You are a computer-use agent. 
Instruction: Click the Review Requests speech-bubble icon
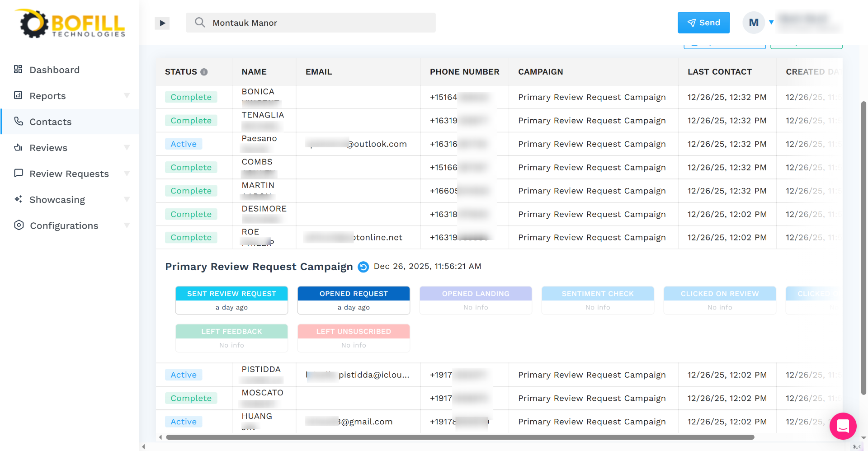click(x=18, y=173)
